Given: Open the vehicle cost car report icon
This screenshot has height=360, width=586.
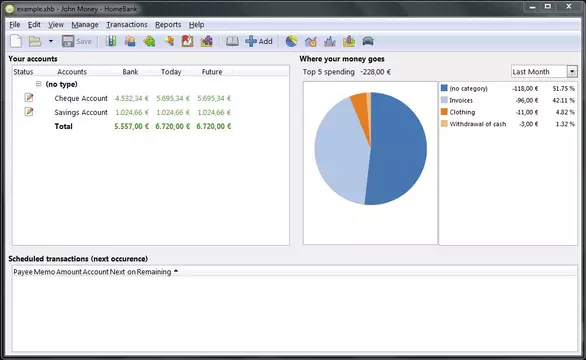Looking at the screenshot, I should coord(368,41).
